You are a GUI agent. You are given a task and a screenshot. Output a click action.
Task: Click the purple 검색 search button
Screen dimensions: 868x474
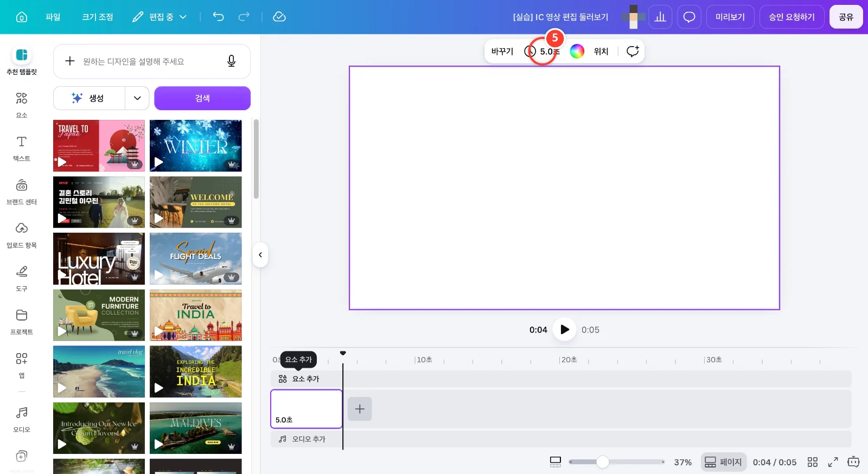(202, 98)
